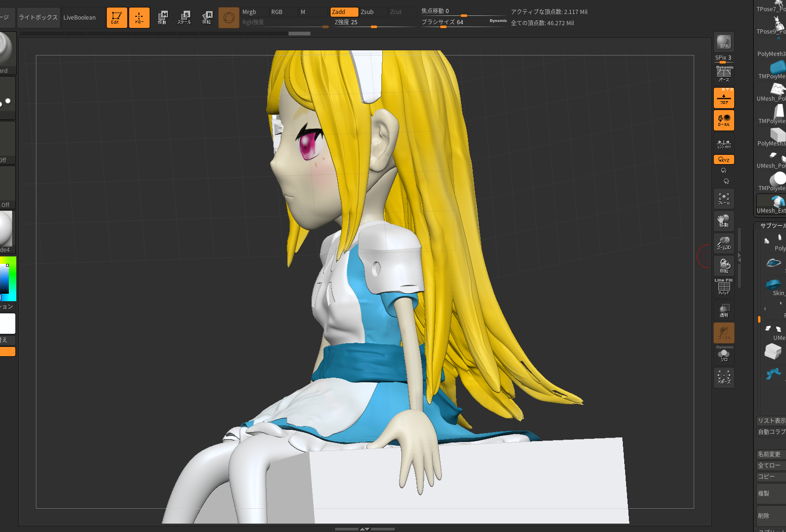This screenshot has width=786, height=532.
Task: Click the 削除 delete button
Action: pyautogui.click(x=772, y=516)
